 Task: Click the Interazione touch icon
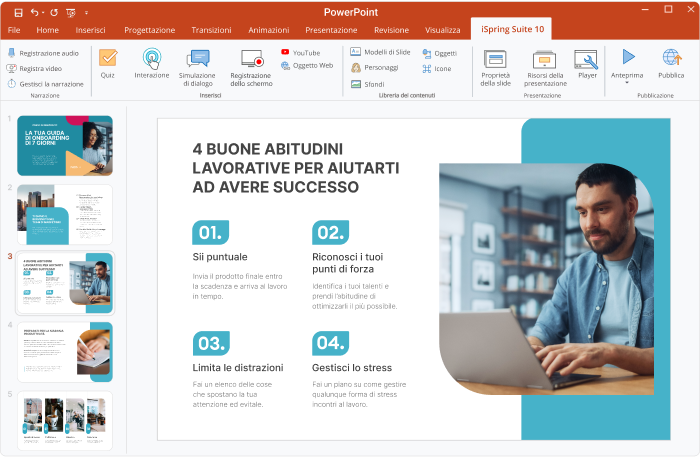pos(152,63)
